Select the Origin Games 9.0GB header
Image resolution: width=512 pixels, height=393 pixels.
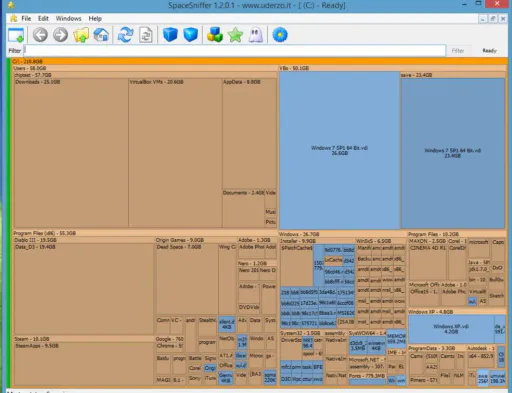point(196,240)
